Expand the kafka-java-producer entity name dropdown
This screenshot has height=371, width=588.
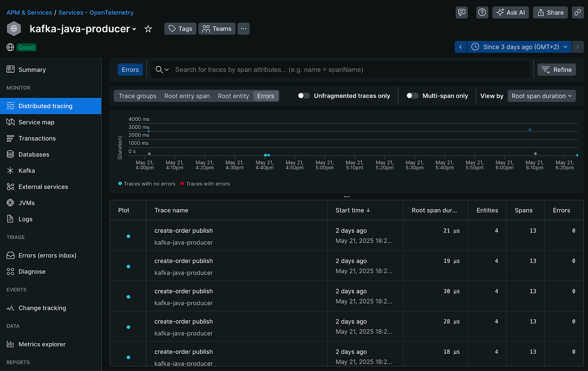(82, 29)
